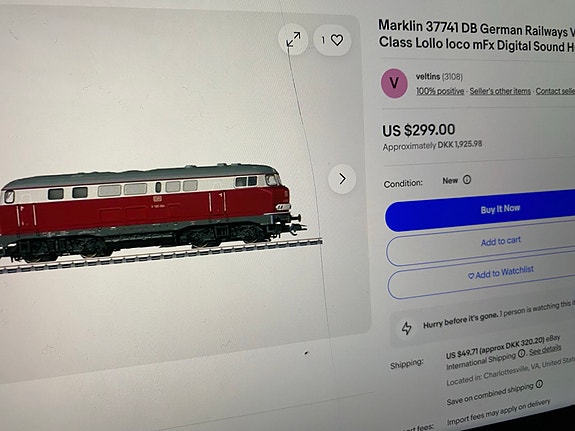Click the lightning bolt urgency icon
Image resolution: width=575 pixels, height=431 pixels.
click(406, 328)
